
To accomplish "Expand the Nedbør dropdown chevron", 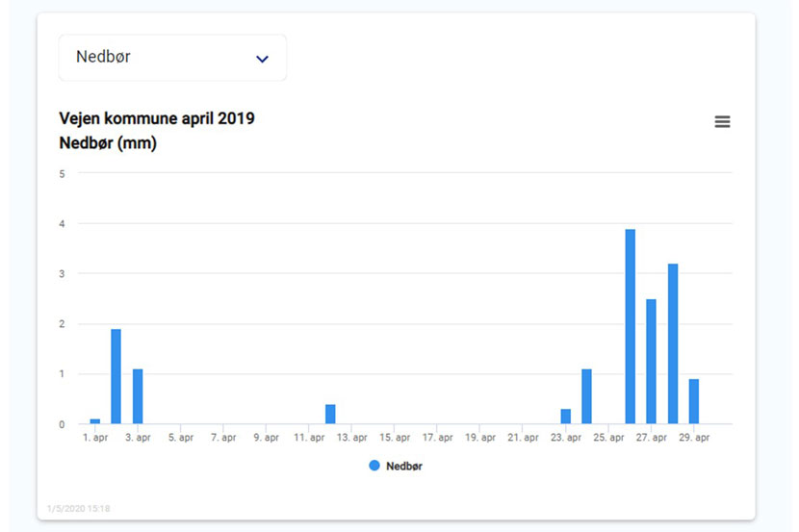I will (x=262, y=59).
